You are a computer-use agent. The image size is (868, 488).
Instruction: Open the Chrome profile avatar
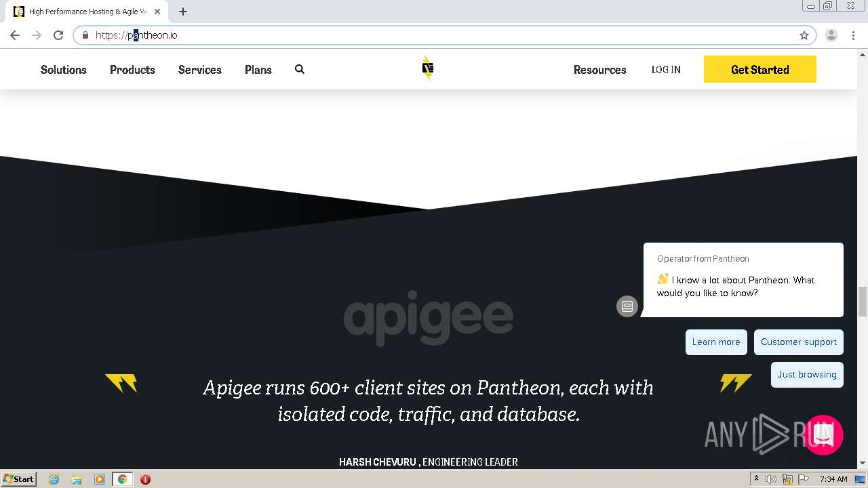point(831,35)
